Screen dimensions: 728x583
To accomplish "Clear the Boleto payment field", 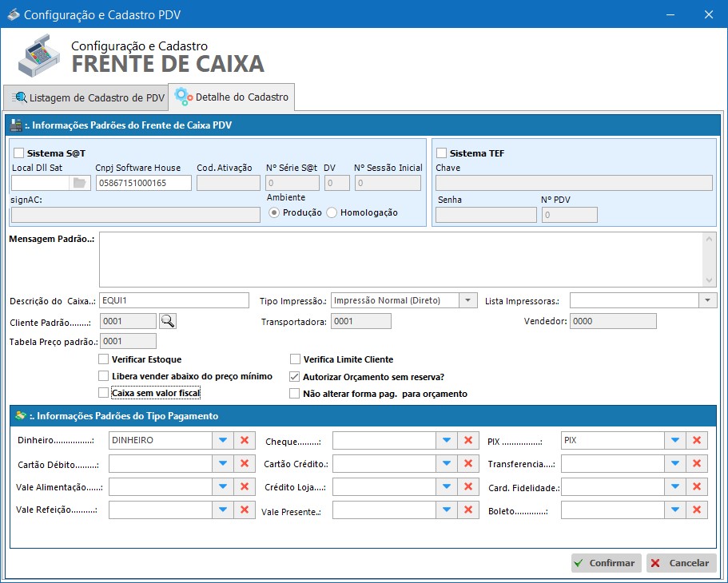I will 697,510.
